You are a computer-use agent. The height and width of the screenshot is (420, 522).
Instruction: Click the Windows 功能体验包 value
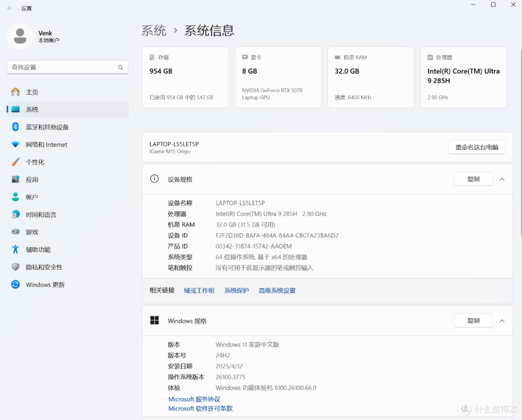pyautogui.click(x=266, y=388)
